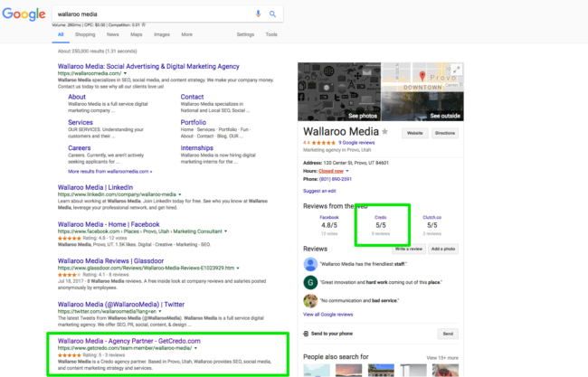
Task: Open the green G reviewer avatar
Action: [310, 282]
